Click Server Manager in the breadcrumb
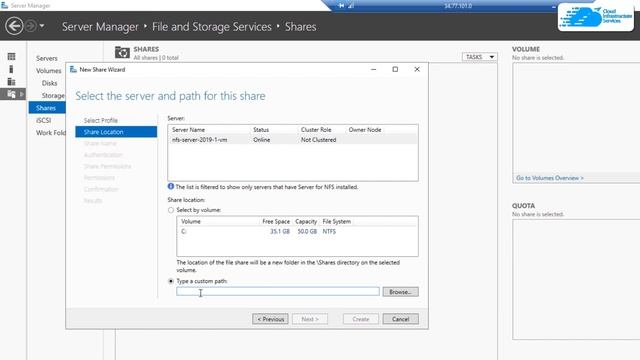The image size is (640, 360). pyautogui.click(x=100, y=27)
